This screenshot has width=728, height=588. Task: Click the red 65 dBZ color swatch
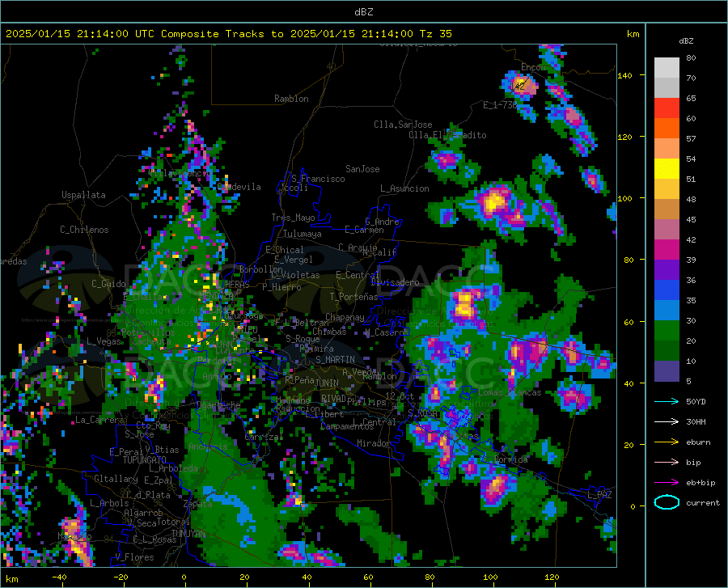pyautogui.click(x=667, y=108)
